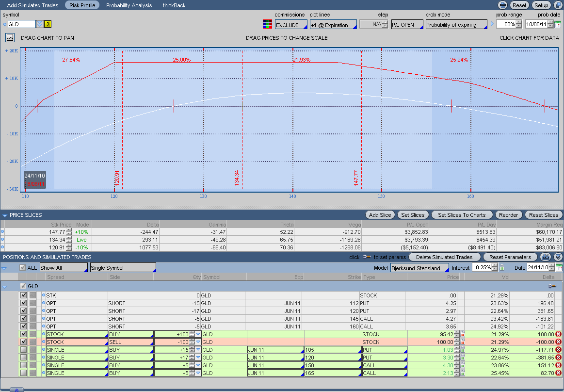Open the Bjerksund-Stensland model dropdown
564x392 pixels.
point(419,268)
